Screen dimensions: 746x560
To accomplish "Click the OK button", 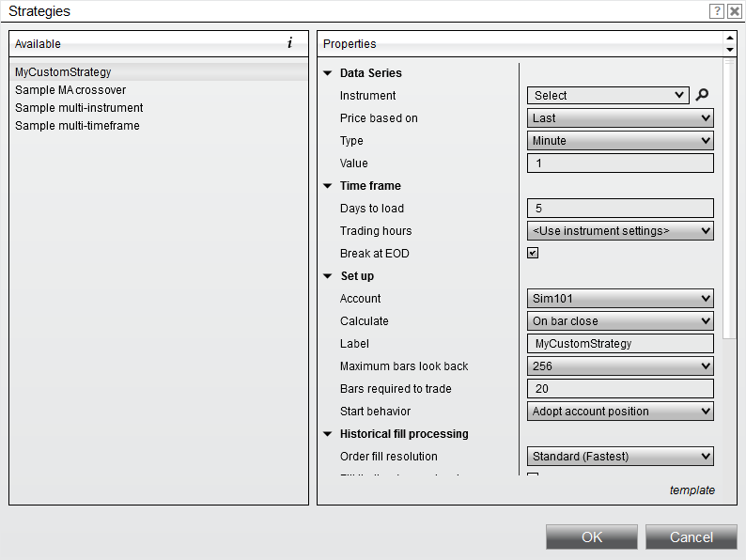I will click(x=592, y=537).
